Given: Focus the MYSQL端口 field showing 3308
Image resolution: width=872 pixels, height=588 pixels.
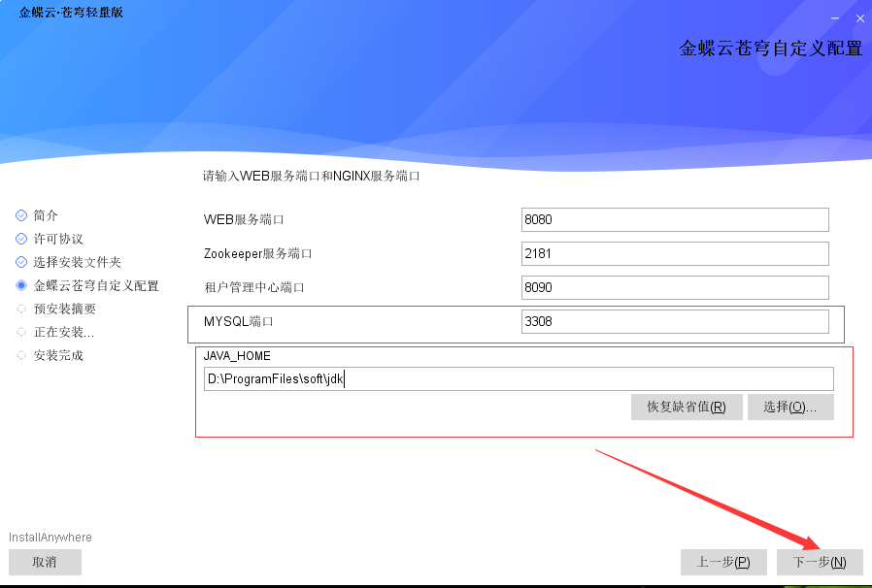Looking at the screenshot, I should [x=675, y=321].
